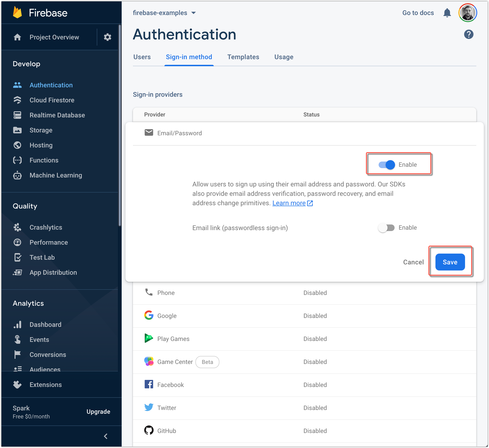Image resolution: width=489 pixels, height=448 pixels.
Task: Click the Game Center provider icon
Action: (x=149, y=361)
